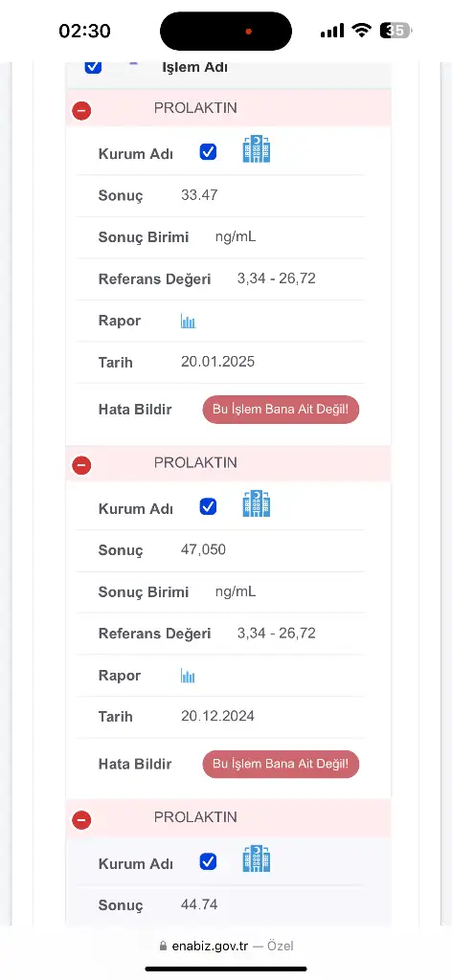Tap the battery indicator in status bar
452x980 pixels.
pos(395,30)
